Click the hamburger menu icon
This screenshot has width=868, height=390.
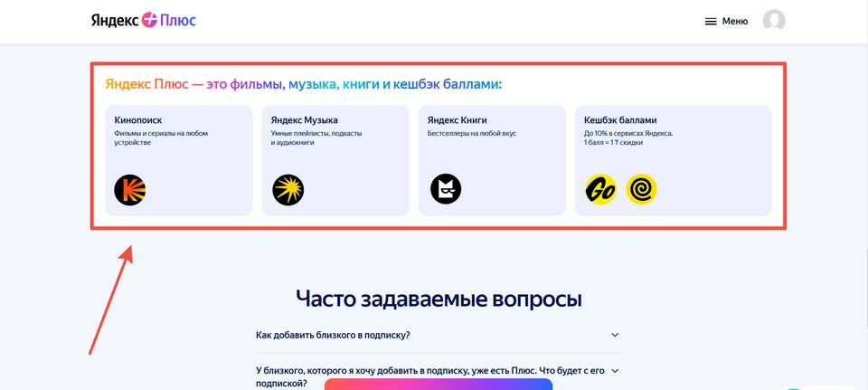tap(711, 22)
